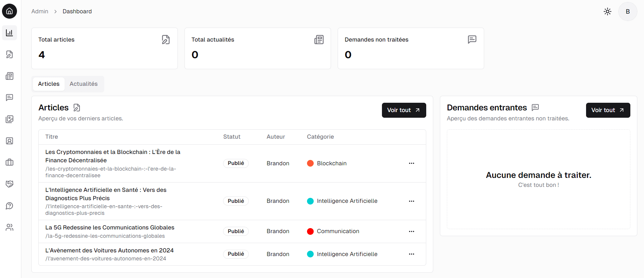Select the Articles tab
The height and width of the screenshot is (278, 644).
[49, 84]
